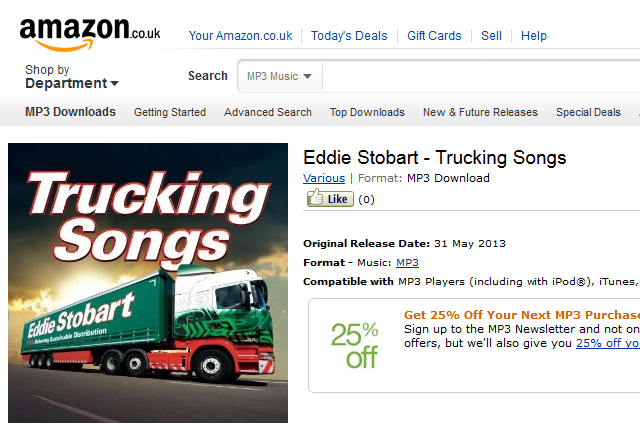Click the Various artist link
The image size is (640, 430).
(x=324, y=178)
